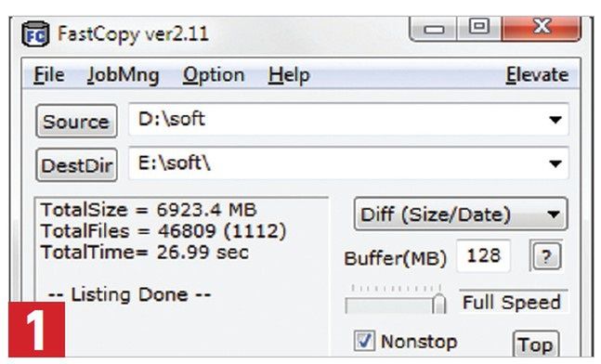Click the Full Speed slider handle
The height and width of the screenshot is (364, 601).
pos(439,304)
